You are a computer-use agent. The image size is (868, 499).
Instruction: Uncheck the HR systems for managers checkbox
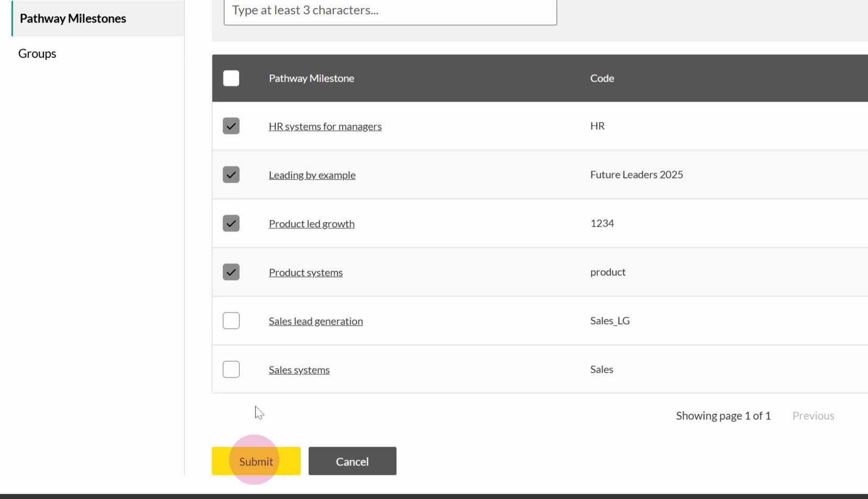point(231,126)
